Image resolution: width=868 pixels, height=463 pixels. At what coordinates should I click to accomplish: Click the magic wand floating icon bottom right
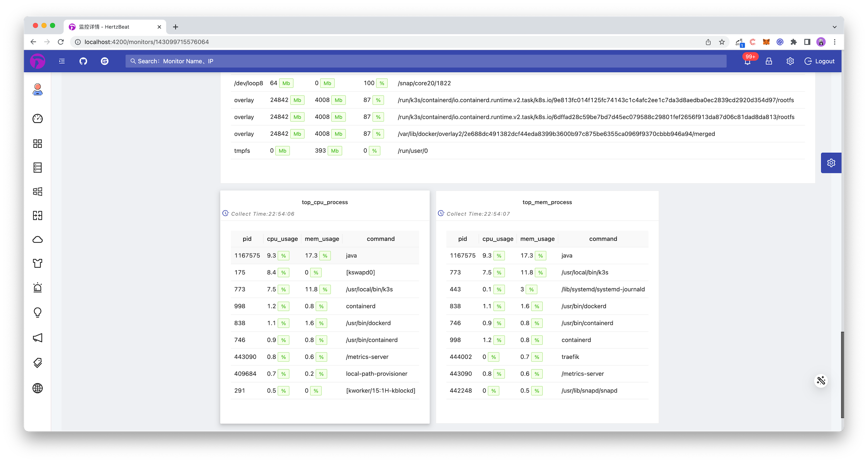click(821, 381)
